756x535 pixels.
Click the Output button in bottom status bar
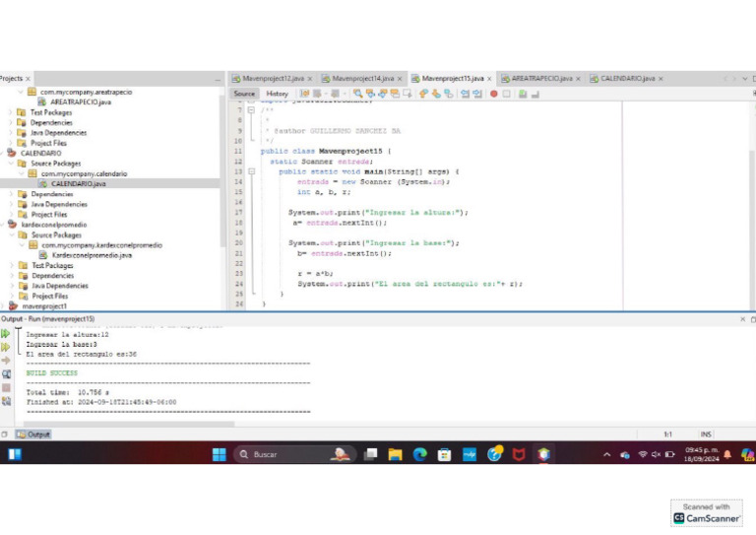pyautogui.click(x=34, y=434)
